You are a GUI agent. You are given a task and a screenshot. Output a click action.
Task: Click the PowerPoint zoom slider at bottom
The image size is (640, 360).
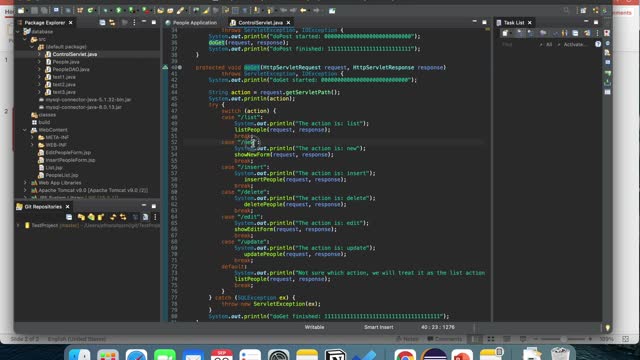[563, 339]
